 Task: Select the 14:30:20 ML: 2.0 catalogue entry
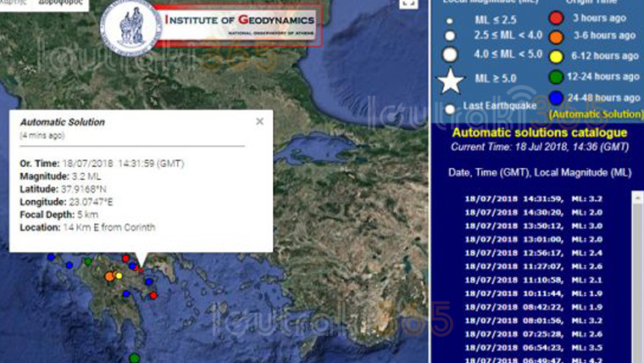click(x=533, y=213)
